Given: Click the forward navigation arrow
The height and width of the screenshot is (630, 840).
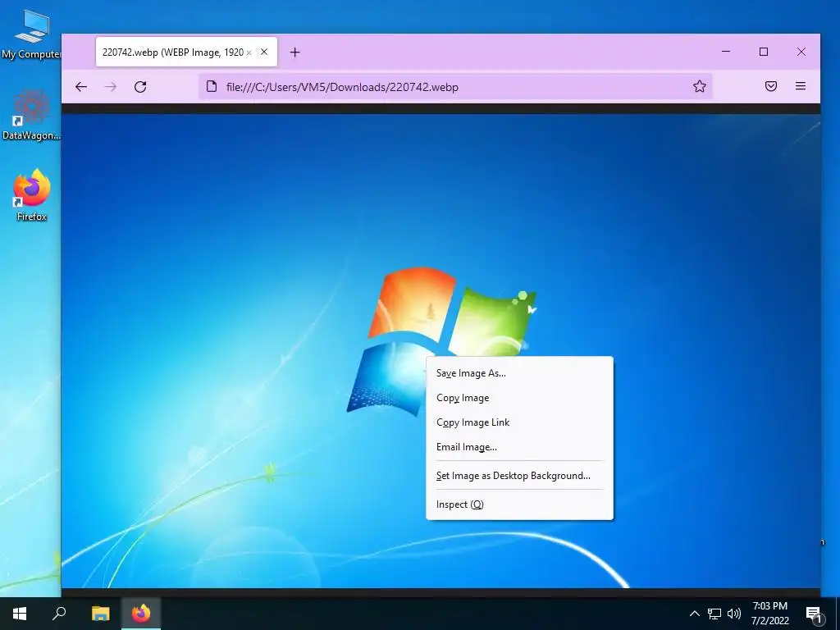Looking at the screenshot, I should [x=111, y=87].
